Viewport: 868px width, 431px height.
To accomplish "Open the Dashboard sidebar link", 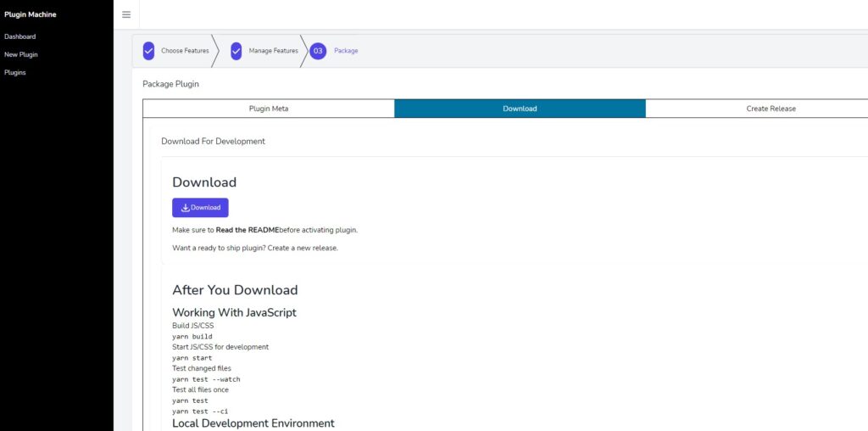I will click(x=20, y=36).
